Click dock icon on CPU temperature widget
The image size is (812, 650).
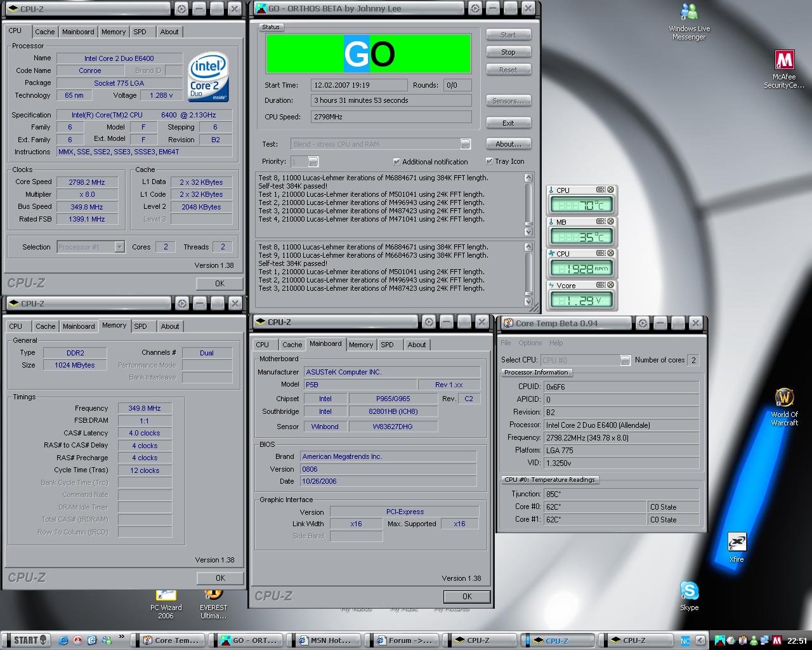pyautogui.click(x=601, y=190)
